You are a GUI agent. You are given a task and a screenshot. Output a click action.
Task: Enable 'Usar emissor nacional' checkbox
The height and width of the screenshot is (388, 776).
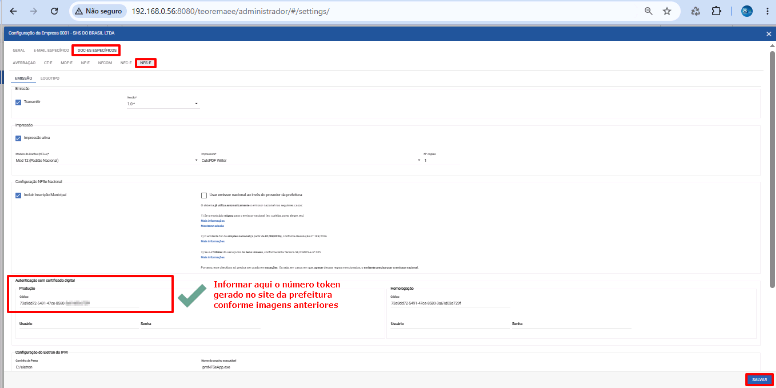(204, 195)
